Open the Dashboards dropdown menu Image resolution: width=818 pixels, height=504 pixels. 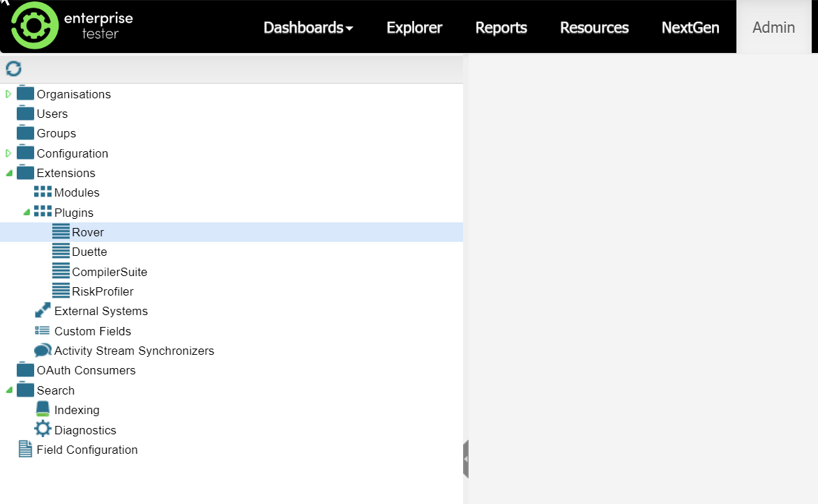(308, 28)
